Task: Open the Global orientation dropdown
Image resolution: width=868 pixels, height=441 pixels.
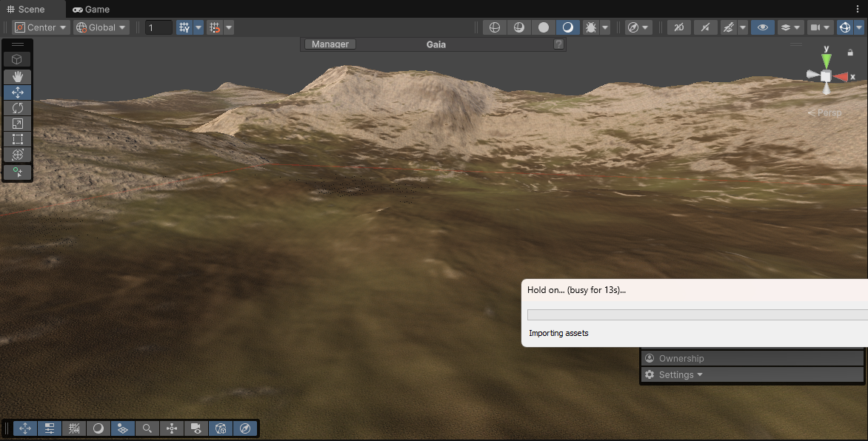Action: (x=100, y=27)
